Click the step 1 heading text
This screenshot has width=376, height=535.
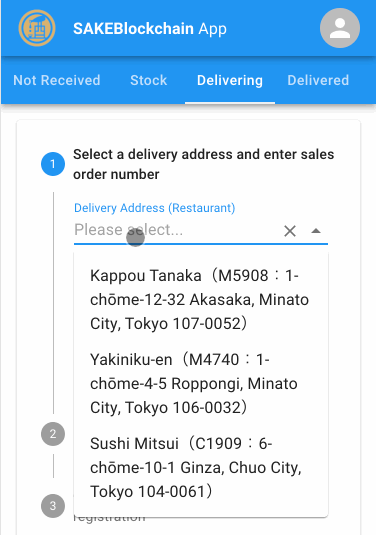[203, 164]
